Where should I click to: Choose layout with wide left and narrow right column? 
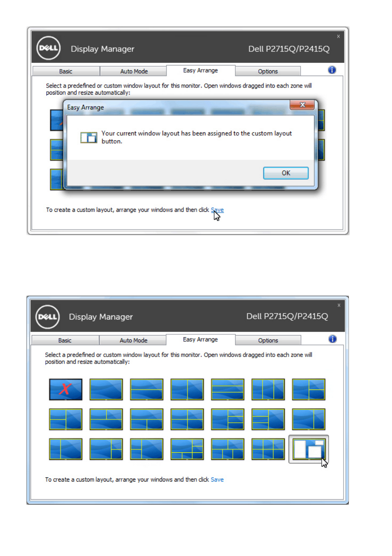[x=308, y=419]
